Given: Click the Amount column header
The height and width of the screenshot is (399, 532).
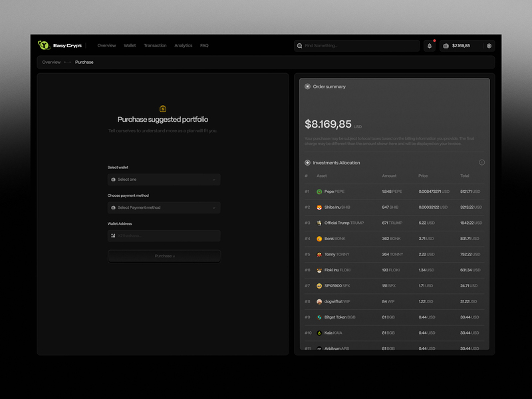Looking at the screenshot, I should [389, 176].
